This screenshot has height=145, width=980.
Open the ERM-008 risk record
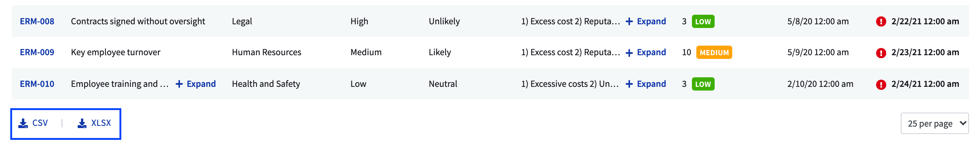[37, 21]
